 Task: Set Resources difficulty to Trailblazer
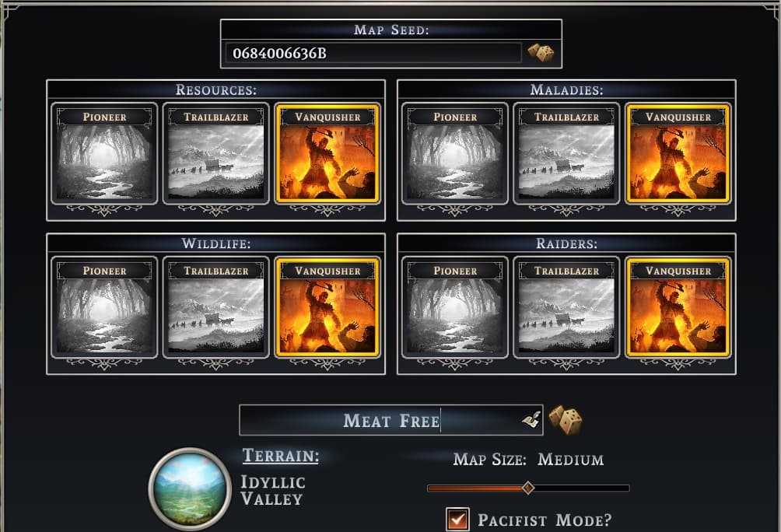(x=215, y=153)
